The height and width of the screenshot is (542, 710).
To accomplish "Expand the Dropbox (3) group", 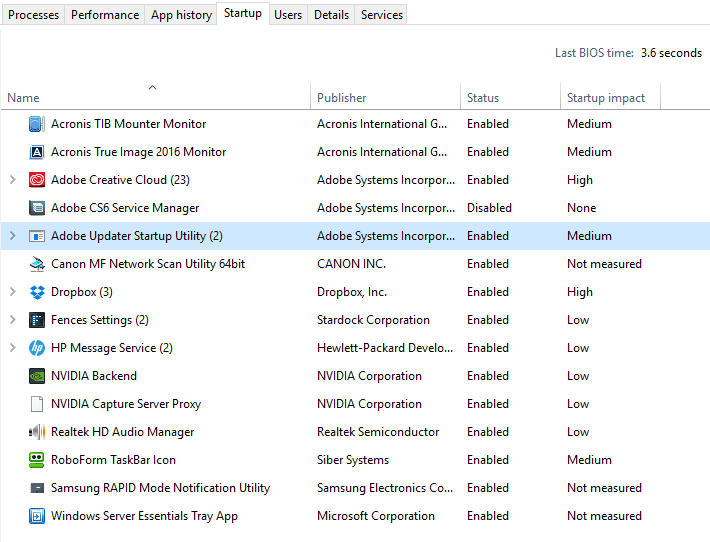I will point(13,292).
